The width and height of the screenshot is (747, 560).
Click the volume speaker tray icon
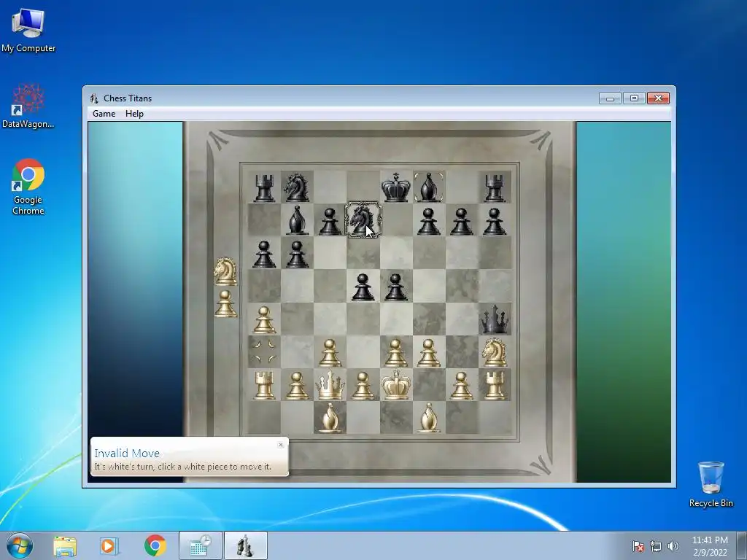[673, 546]
